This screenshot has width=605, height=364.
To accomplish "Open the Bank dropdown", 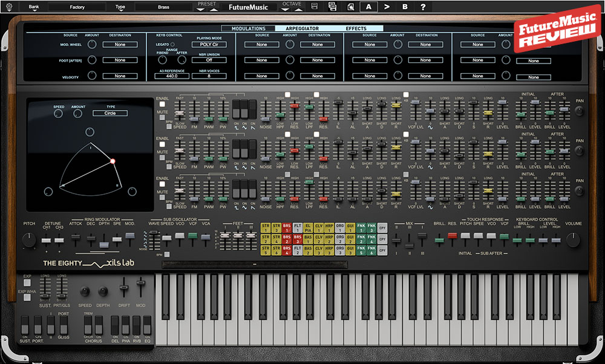I will point(34,7).
